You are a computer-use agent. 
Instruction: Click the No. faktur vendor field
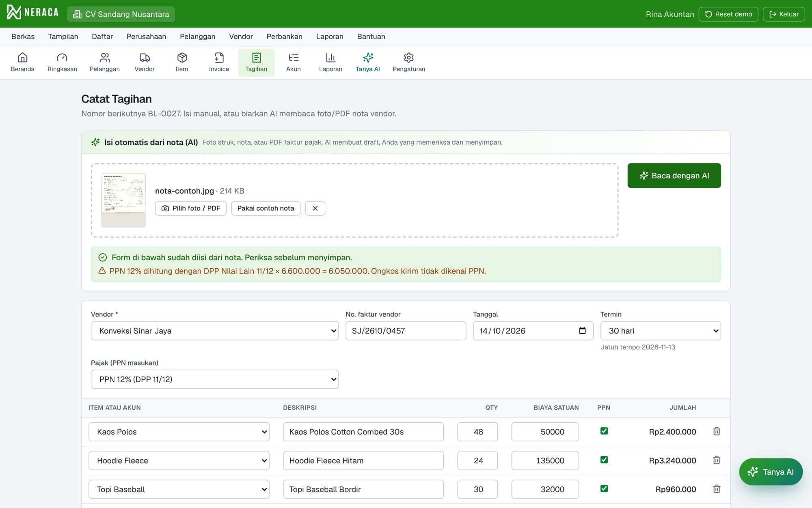[x=406, y=331]
